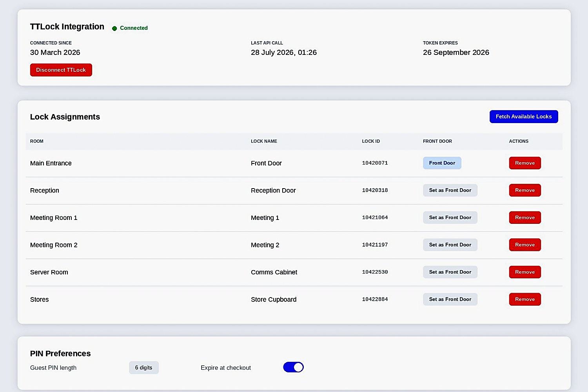Click the last API call timestamp

tap(284, 53)
